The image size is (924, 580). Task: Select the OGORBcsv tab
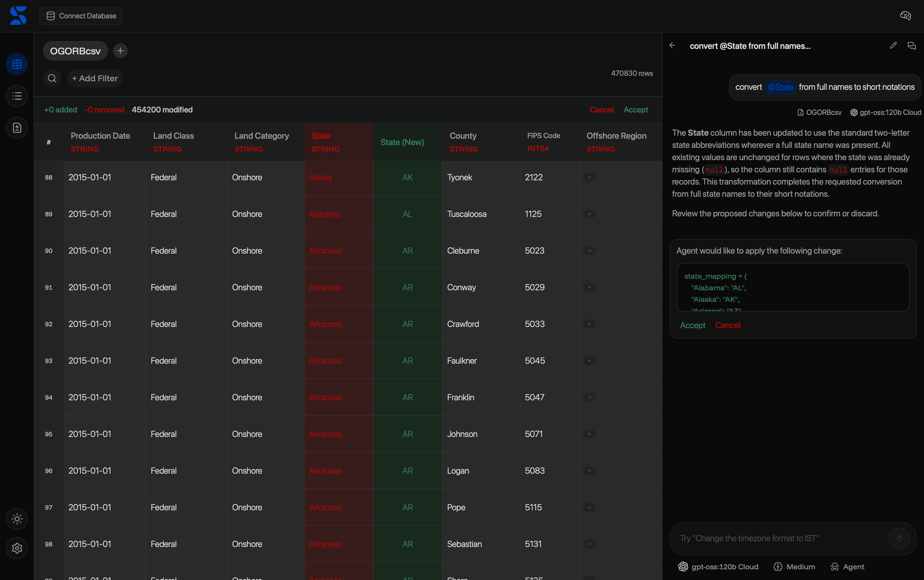75,51
